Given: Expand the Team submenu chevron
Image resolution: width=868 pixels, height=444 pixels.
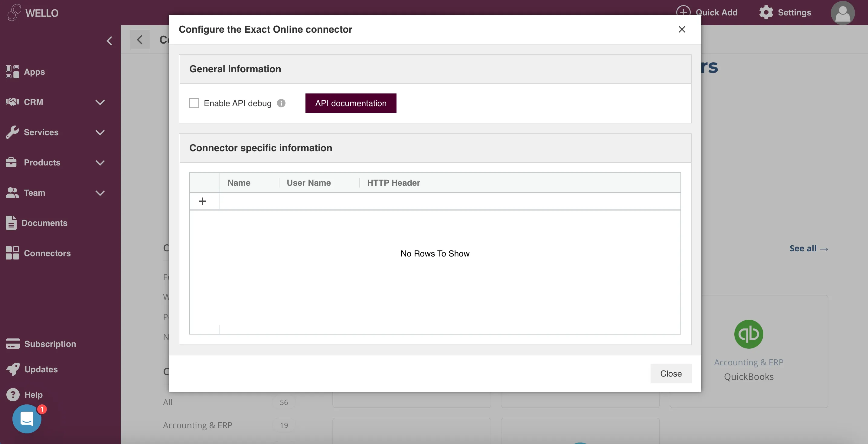Looking at the screenshot, I should tap(100, 193).
